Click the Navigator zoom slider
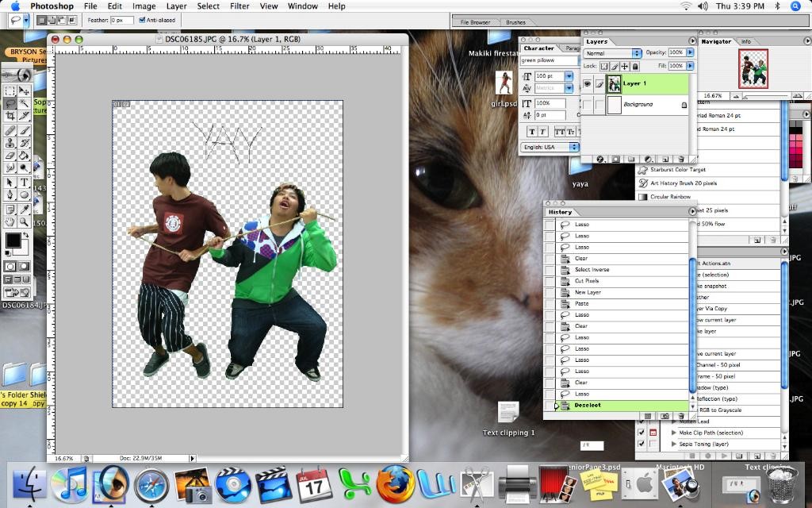Screen dimensions: 812x508 pos(768,96)
